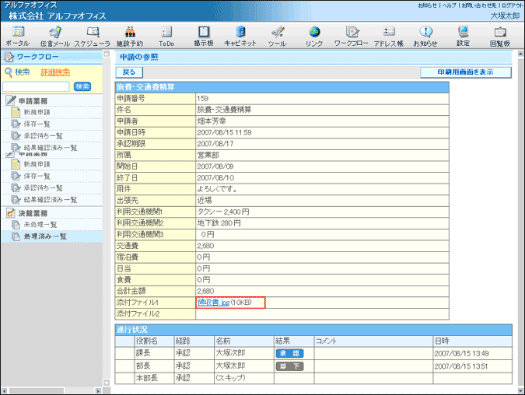Click the 出張先 value 近場
The image size is (525, 395).
[x=204, y=201]
